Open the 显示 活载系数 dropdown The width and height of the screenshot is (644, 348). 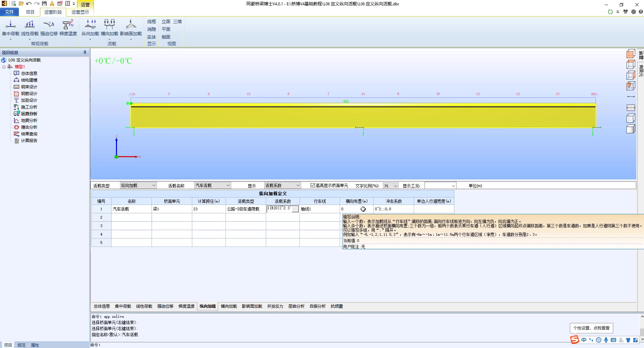282,185
